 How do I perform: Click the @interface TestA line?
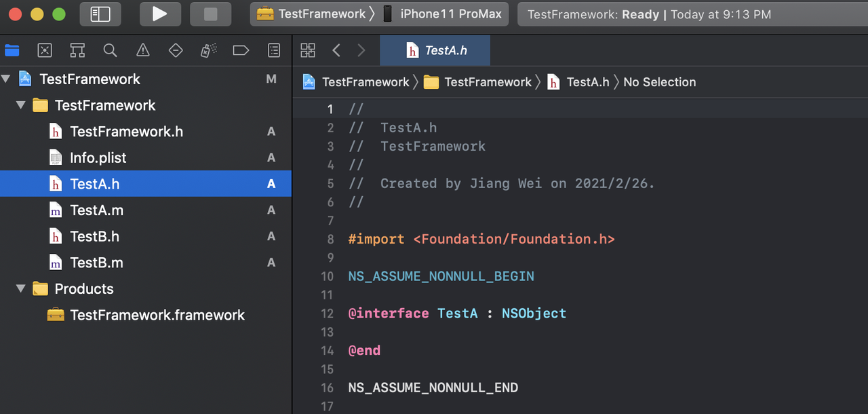457,314
